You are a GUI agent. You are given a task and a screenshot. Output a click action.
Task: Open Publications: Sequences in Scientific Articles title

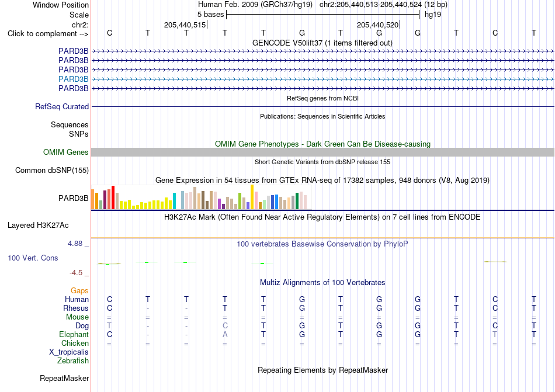pos(322,116)
